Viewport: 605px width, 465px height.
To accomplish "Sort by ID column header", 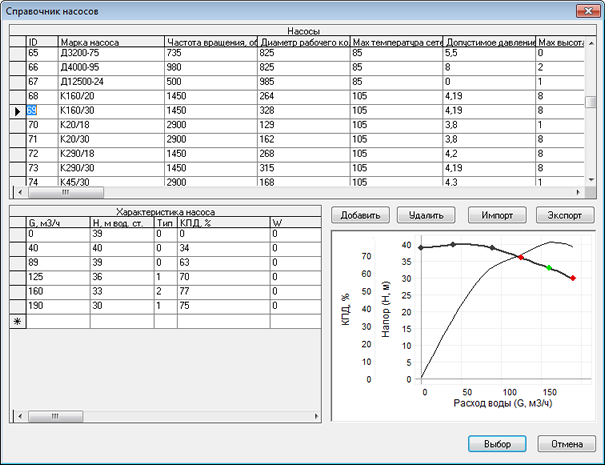I will point(40,42).
